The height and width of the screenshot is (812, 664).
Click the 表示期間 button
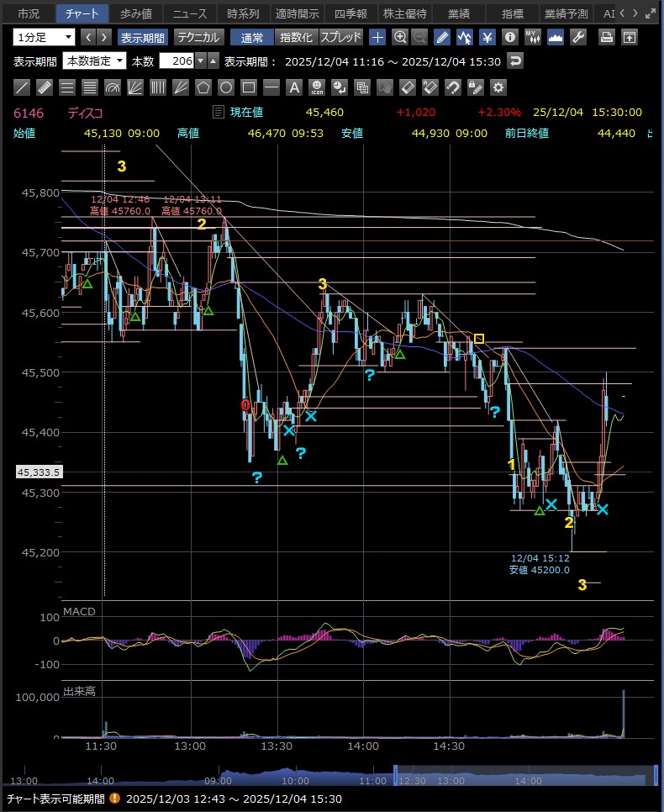142,37
